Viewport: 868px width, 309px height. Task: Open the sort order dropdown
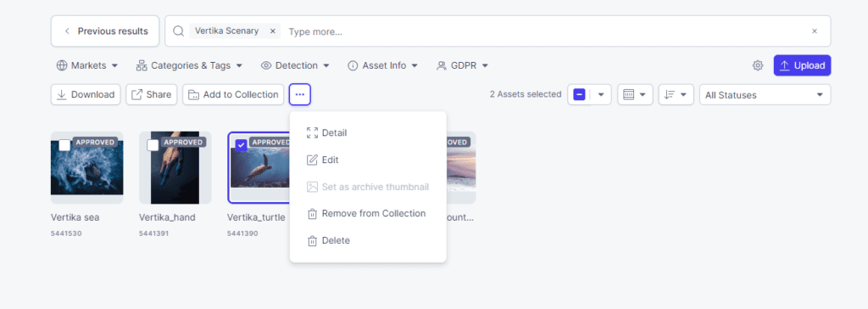click(x=676, y=94)
